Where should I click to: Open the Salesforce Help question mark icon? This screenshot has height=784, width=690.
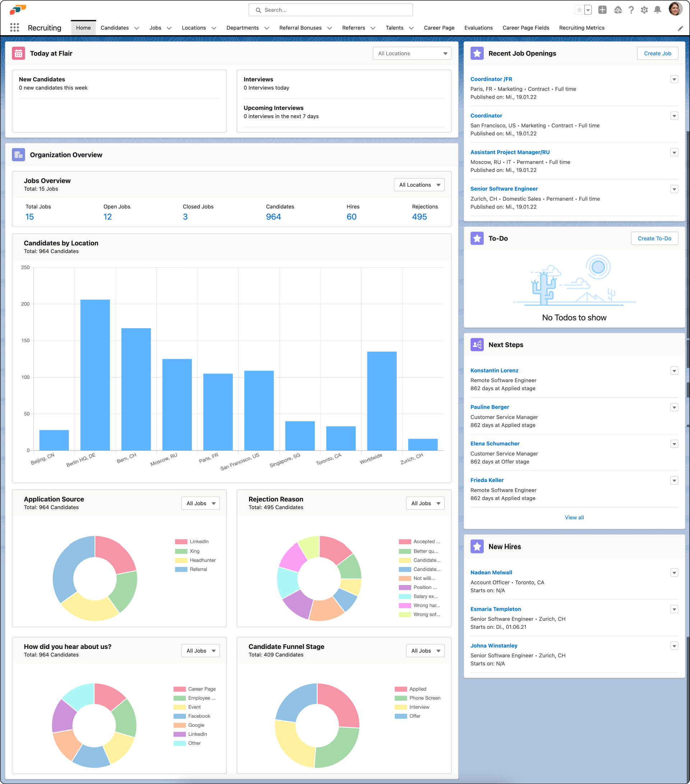click(631, 10)
